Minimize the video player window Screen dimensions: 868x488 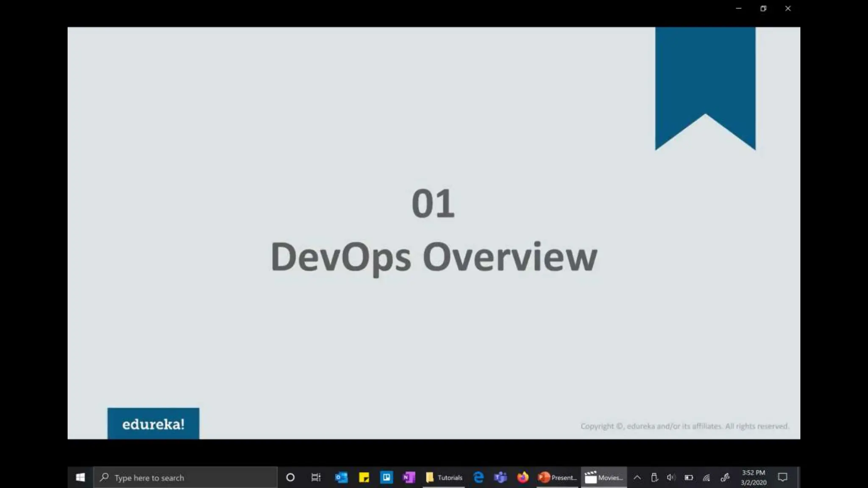click(x=739, y=8)
